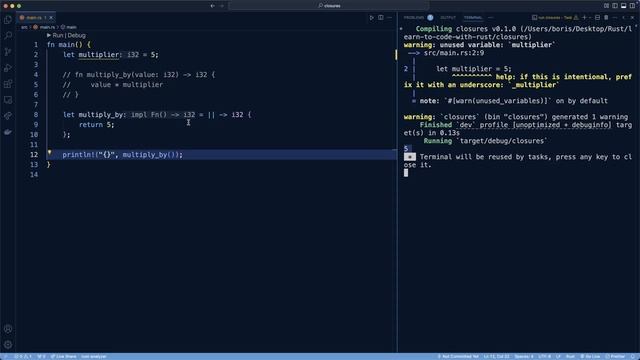Click the main.rs breadcrumb segment
This screenshot has height=360, width=640.
44,27
